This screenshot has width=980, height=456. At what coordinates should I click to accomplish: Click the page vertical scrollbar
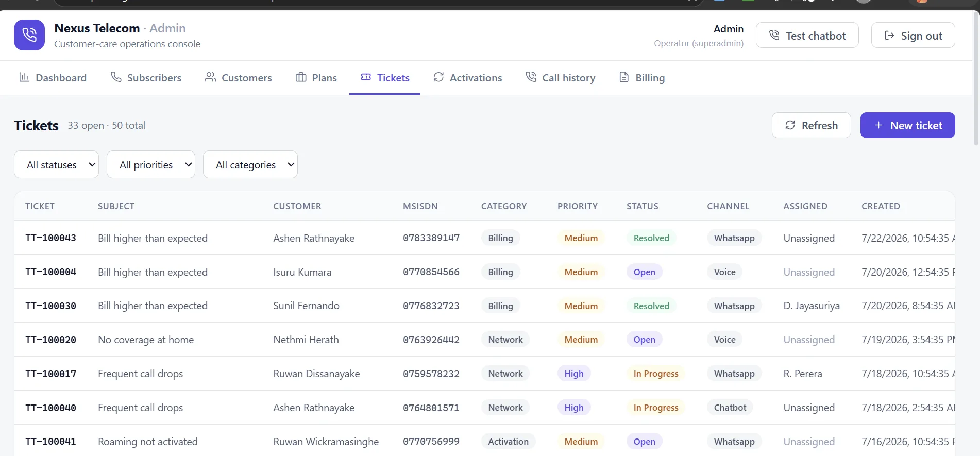(976, 77)
